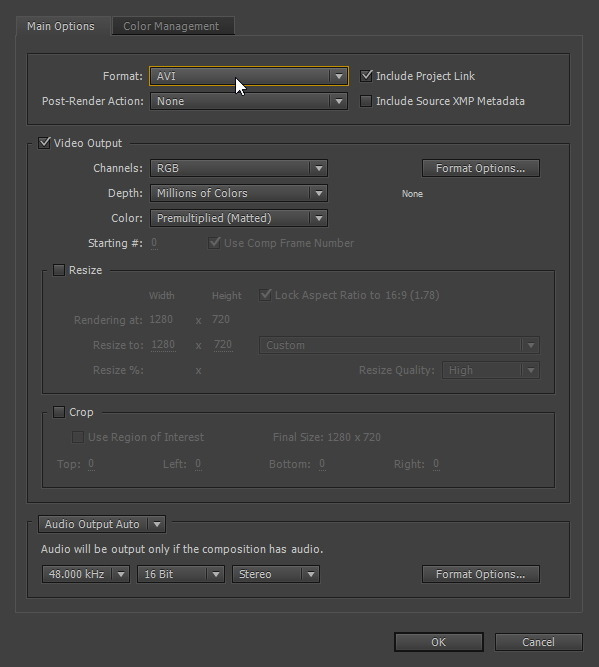Image resolution: width=599 pixels, height=667 pixels.
Task: Open the Format dropdown showing AVI
Action: [x=249, y=76]
